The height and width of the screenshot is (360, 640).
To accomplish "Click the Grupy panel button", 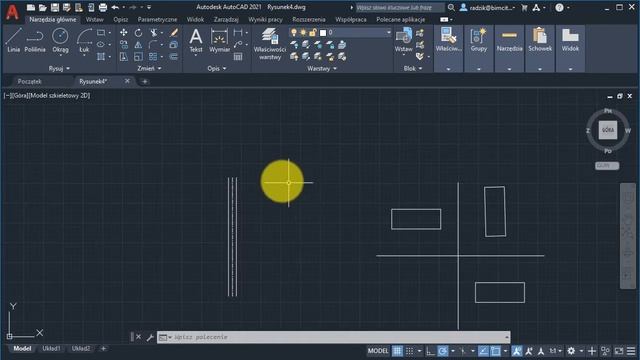I will point(479,48).
